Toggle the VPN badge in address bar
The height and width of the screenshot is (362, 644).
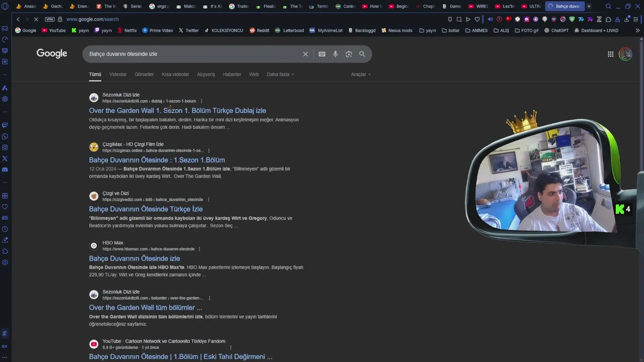pyautogui.click(x=49, y=19)
